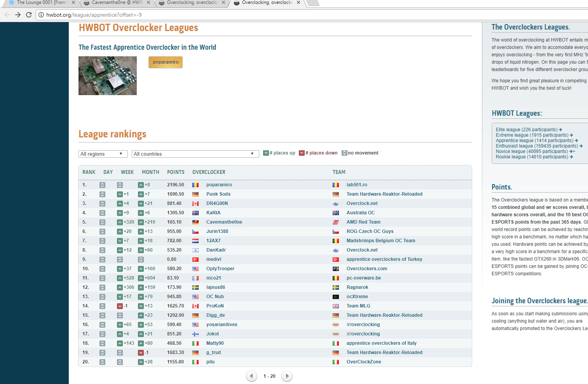The image size is (588, 384).
Task: Open OptyTrooper overclocker profile
Action: click(x=220, y=269)
